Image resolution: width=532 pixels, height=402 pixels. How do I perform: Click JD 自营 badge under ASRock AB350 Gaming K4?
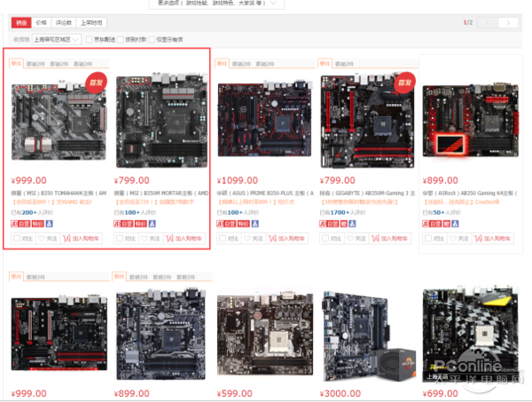point(432,224)
